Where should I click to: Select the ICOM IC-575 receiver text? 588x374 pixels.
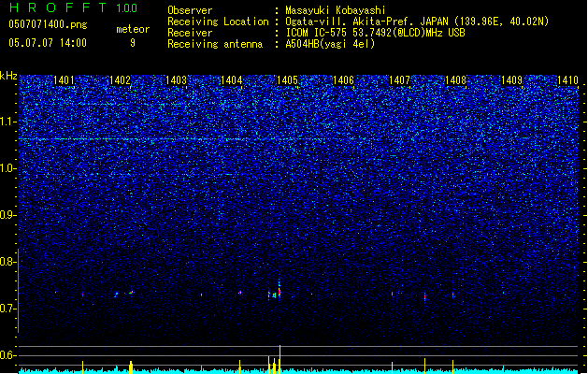pyautogui.click(x=375, y=33)
